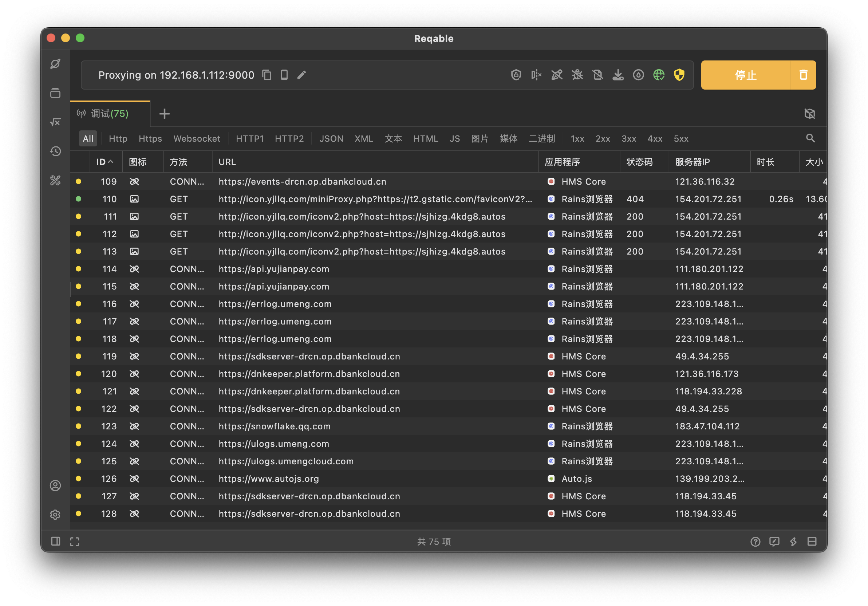Click the lightning bolt icon in status bar
This screenshot has width=868, height=606.
793,541
